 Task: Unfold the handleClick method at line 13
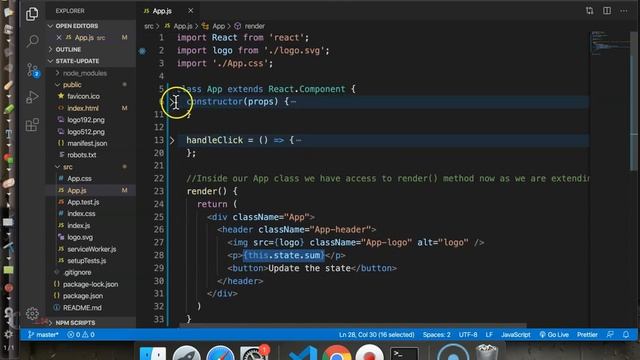pos(172,140)
